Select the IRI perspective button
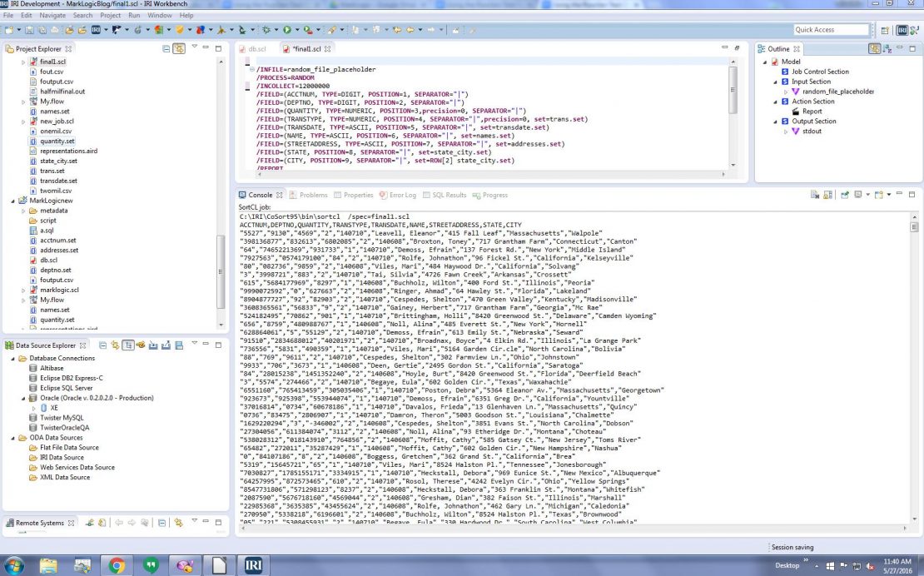 coord(902,30)
